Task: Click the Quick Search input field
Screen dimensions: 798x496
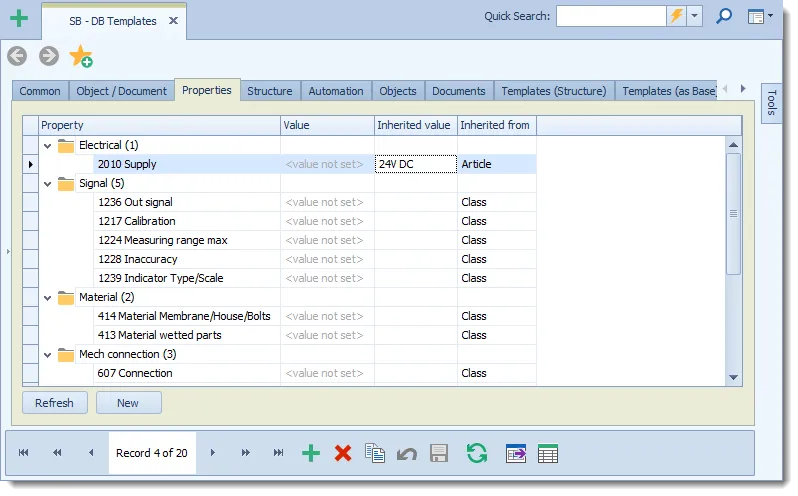Action: (611, 16)
